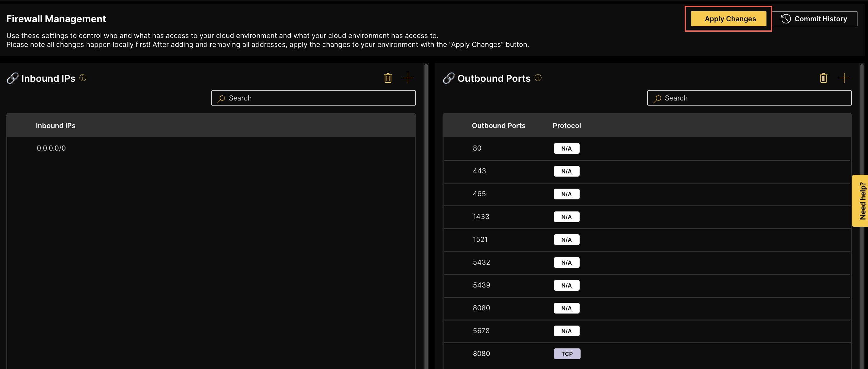Viewport: 868px width, 369px height.
Task: Click the link icon next to Outbound Ports
Action: point(449,78)
